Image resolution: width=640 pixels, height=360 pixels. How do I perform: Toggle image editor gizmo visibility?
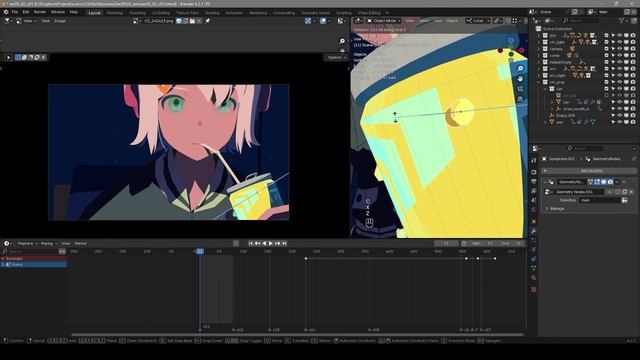tap(308, 21)
